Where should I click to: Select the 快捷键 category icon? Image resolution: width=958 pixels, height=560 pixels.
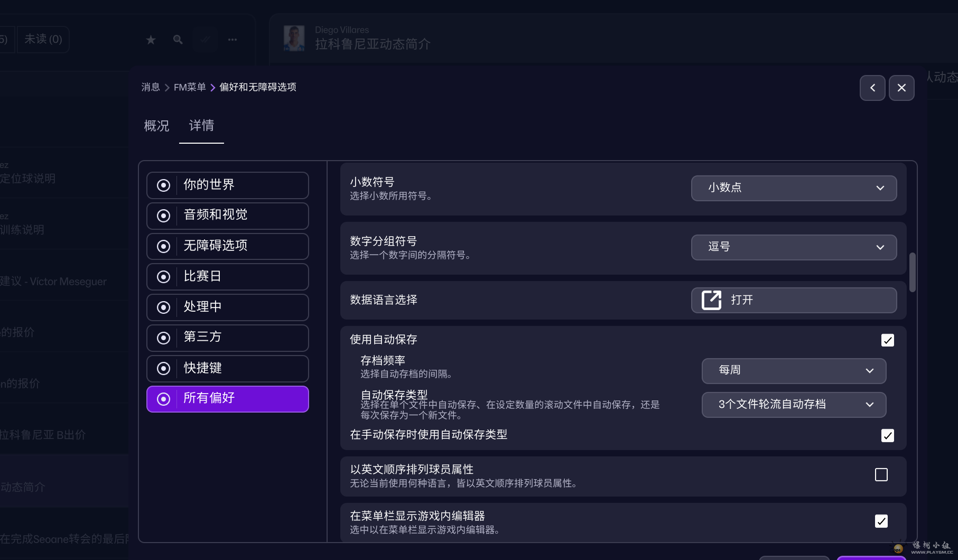click(163, 369)
